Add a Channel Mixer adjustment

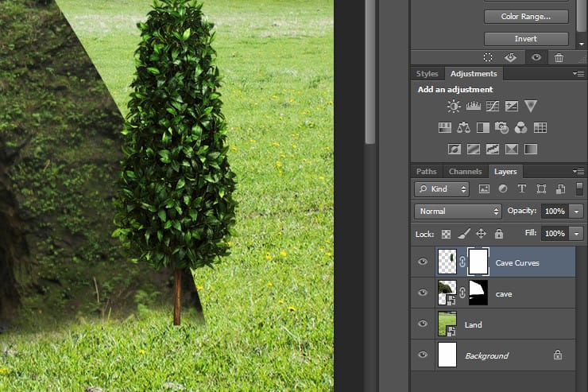[x=521, y=128]
